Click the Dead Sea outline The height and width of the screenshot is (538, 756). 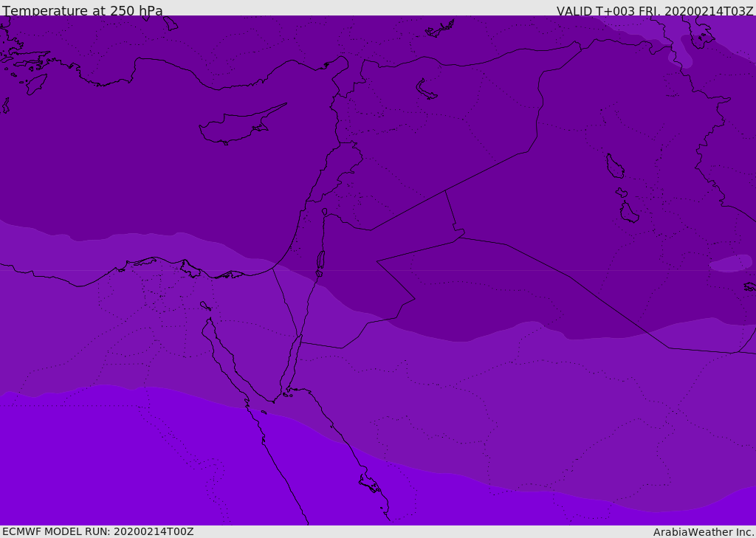point(320,263)
